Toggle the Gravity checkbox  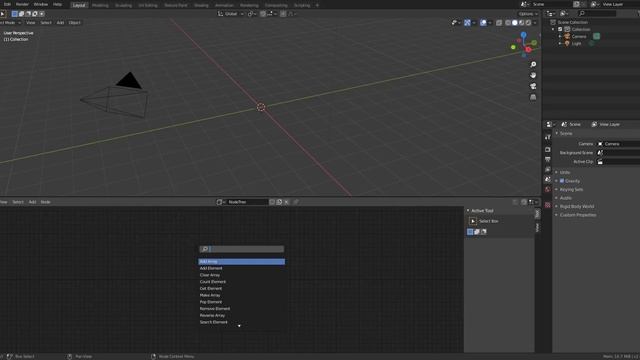point(562,181)
